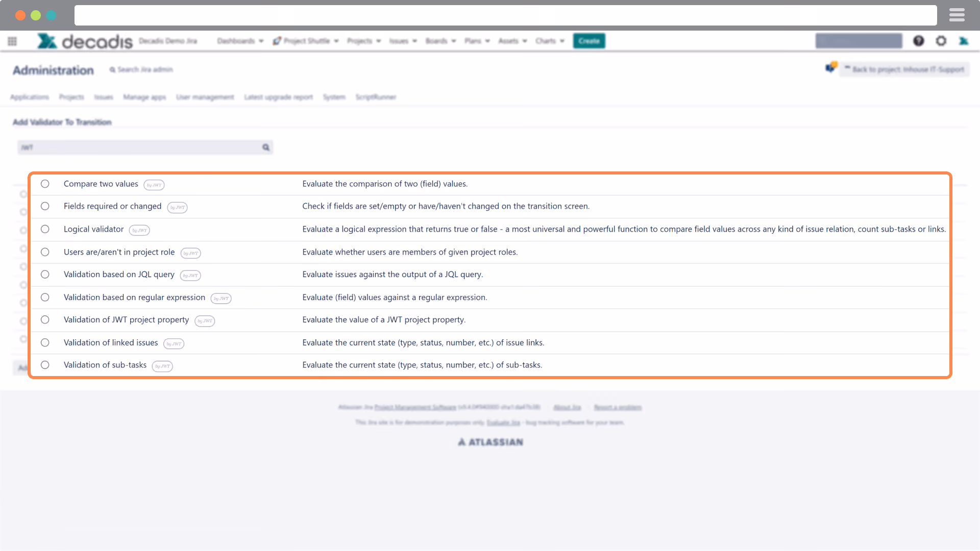Open the help question mark icon
This screenshot has height=551, width=980.
[919, 41]
